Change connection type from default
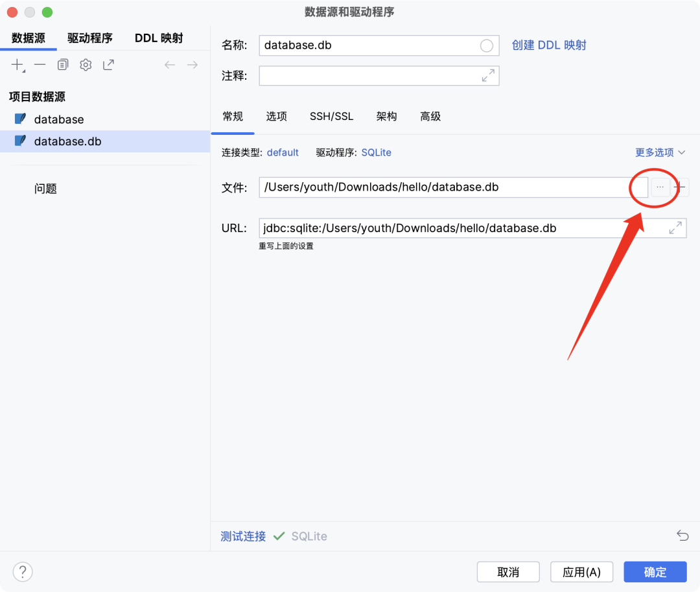The image size is (700, 592). pyautogui.click(x=283, y=152)
